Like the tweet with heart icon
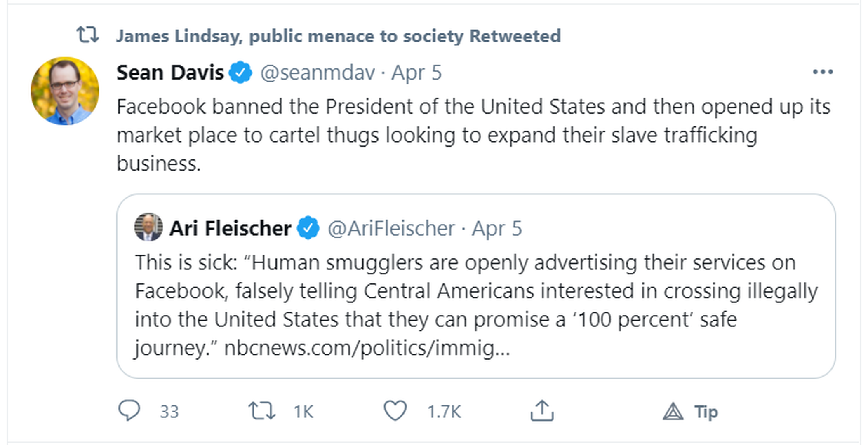Image resolution: width=868 pixels, height=445 pixels. click(395, 410)
